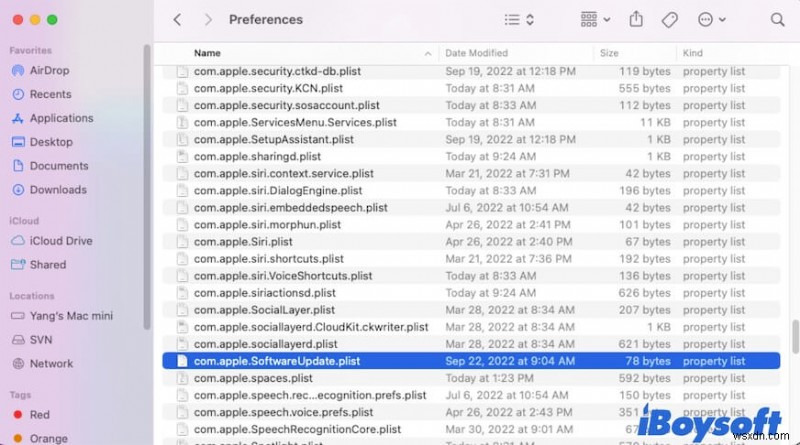
Task: Click the Edit Tags toolbar icon
Action: 671,19
